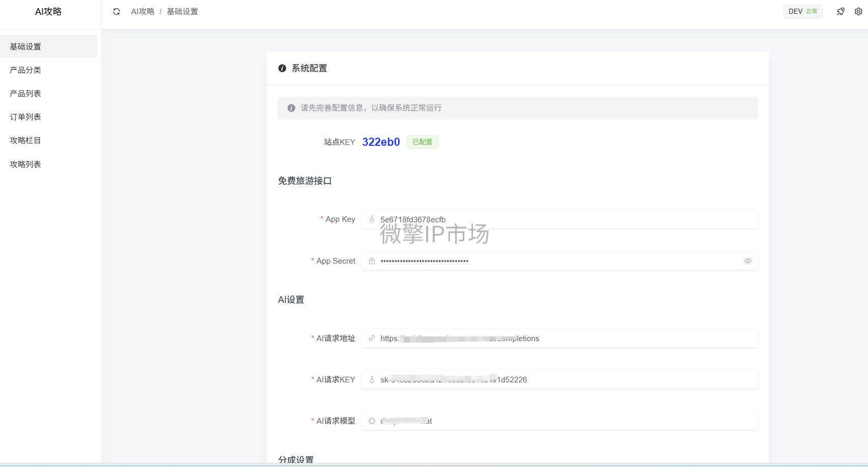Screen dimensions: 868x467
Task: Open the settings gear icon at top right
Action: 859,11
